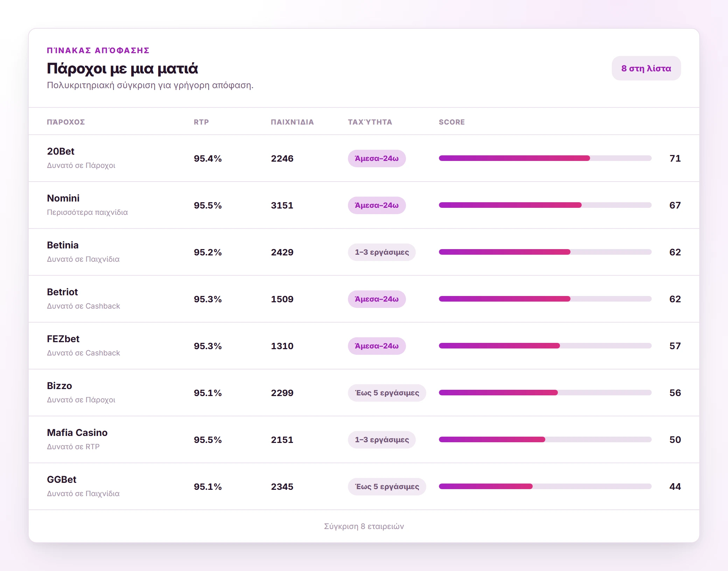Click the score number 62 for Betinia
The width and height of the screenshot is (728, 571).
pos(675,252)
